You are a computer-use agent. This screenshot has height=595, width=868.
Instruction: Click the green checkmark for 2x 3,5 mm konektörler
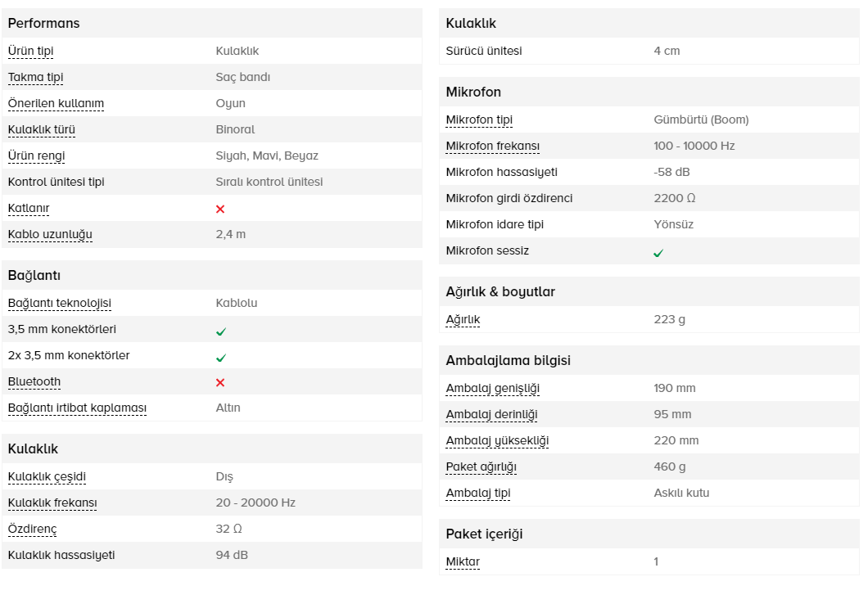point(221,358)
